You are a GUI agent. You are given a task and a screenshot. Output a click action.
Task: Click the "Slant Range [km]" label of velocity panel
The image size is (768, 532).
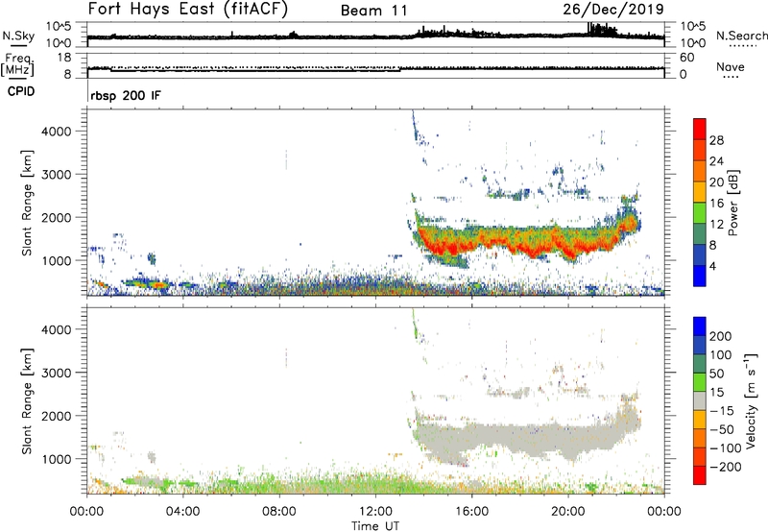click(27, 401)
